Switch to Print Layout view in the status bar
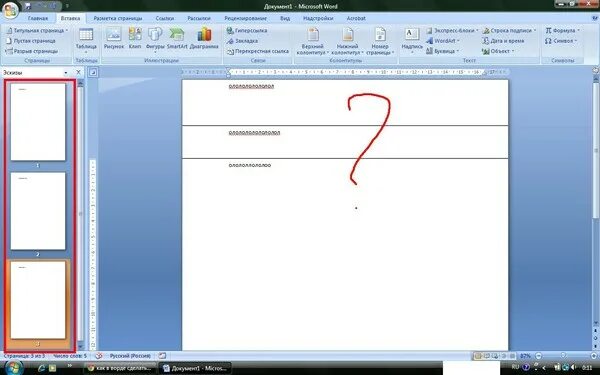600x375 pixels. (x=478, y=356)
